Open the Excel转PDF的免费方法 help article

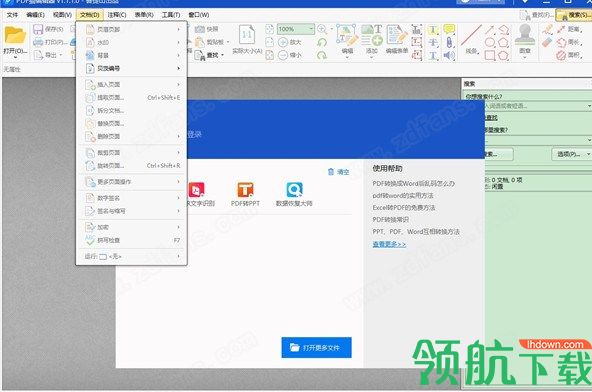click(x=404, y=208)
